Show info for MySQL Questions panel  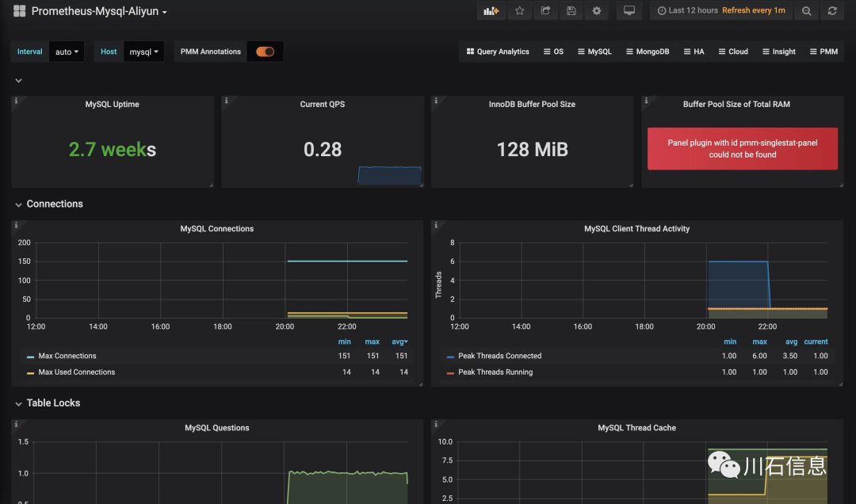click(16, 424)
